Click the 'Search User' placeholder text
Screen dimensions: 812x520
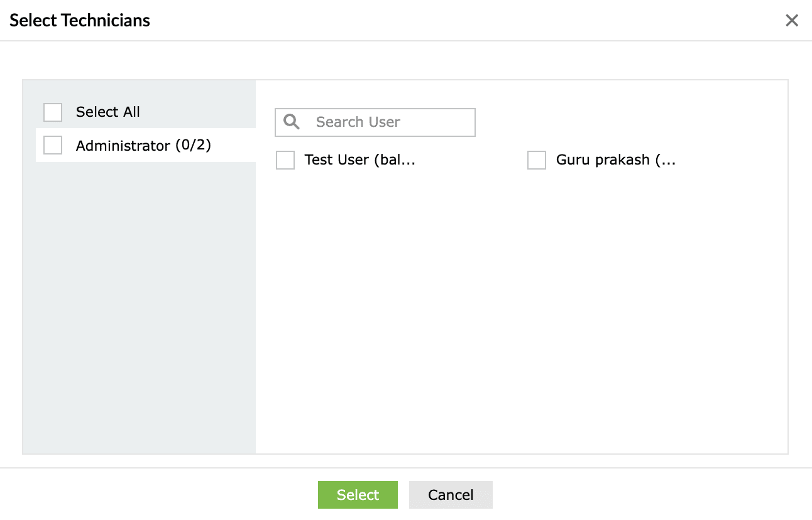(358, 122)
